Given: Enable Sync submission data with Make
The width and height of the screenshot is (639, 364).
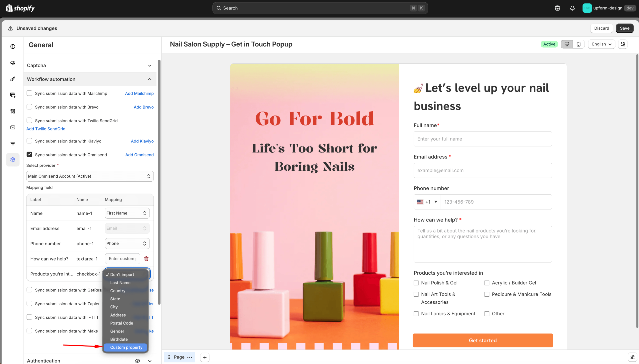Looking at the screenshot, I should [29, 331].
